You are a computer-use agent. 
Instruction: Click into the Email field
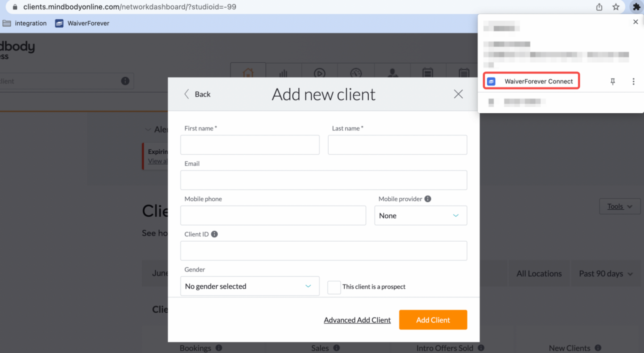pos(324,180)
